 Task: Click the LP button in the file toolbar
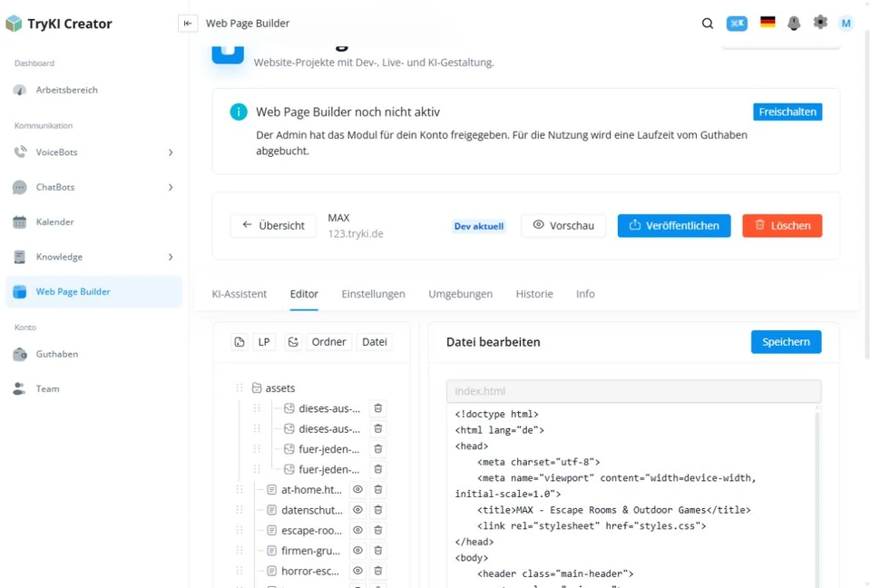point(264,342)
